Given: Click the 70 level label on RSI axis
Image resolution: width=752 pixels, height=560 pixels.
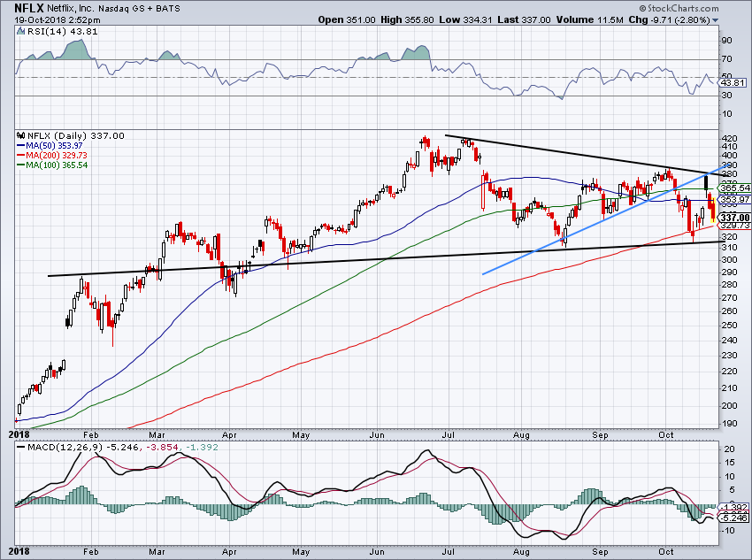Looking at the screenshot, I should 727,59.
